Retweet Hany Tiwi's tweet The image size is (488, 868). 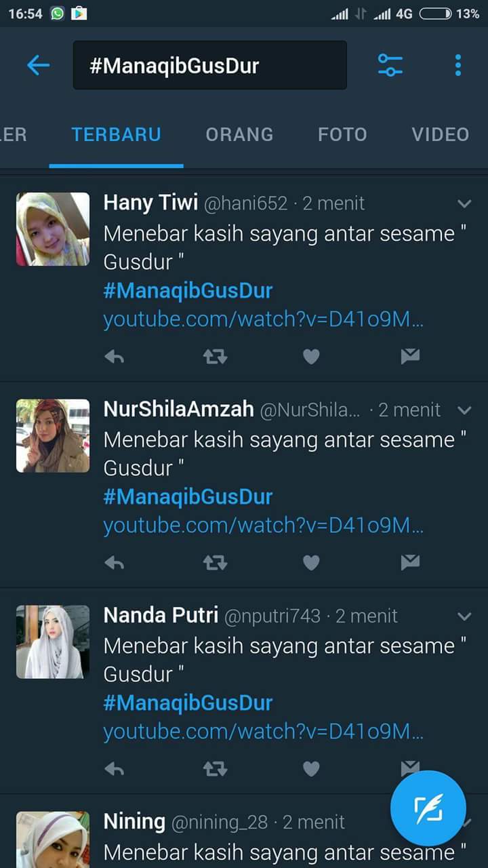(215, 356)
